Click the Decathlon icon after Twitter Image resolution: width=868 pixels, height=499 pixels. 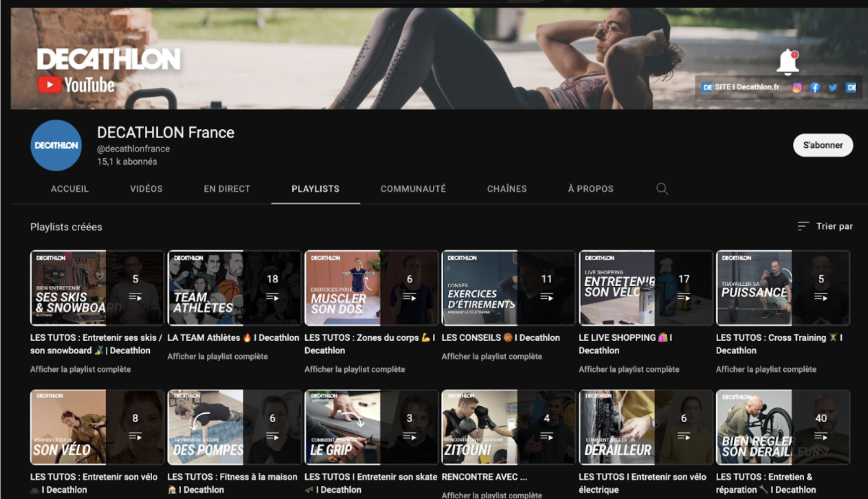click(851, 87)
